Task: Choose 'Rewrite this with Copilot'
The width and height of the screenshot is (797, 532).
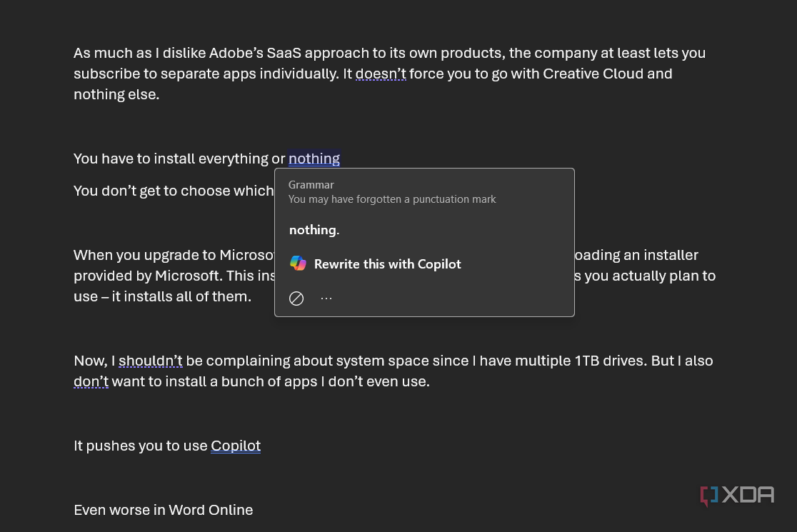Action: coord(387,264)
